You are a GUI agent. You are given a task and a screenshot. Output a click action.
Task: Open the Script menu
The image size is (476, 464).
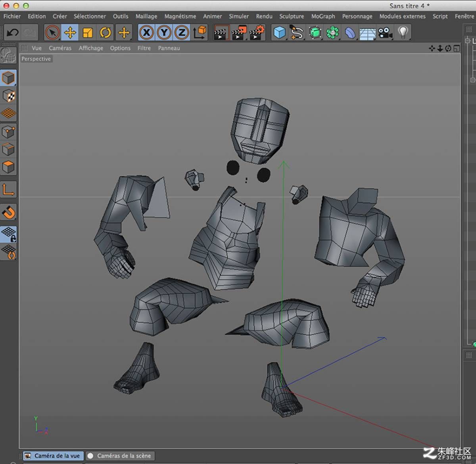tap(440, 16)
